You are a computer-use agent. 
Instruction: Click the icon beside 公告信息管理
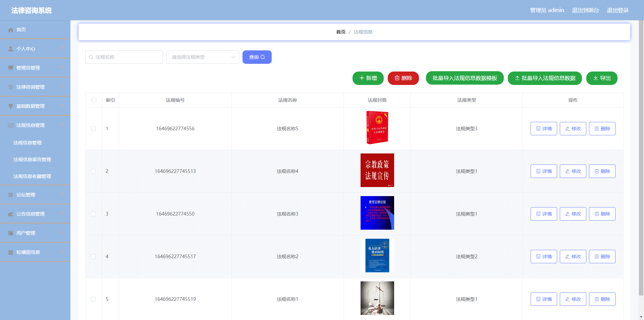click(11, 214)
